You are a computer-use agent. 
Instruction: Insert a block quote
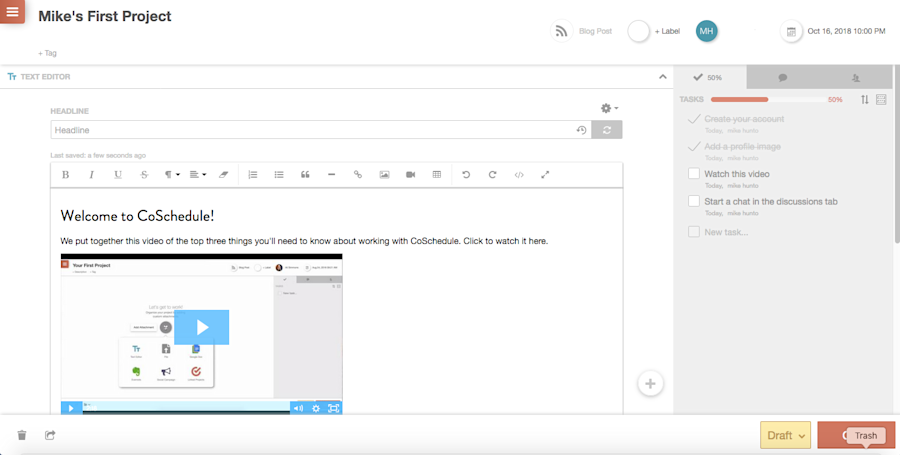tap(305, 174)
